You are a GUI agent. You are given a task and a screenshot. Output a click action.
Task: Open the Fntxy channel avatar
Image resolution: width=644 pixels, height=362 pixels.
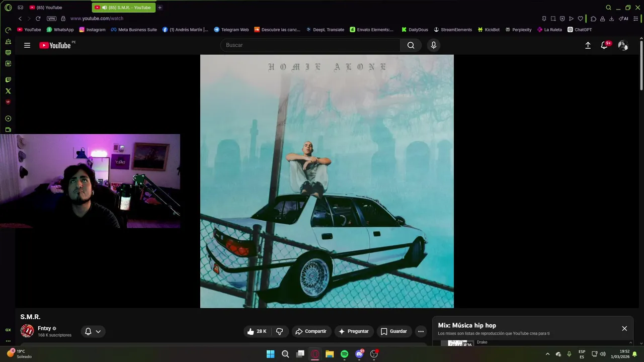pos(27,331)
